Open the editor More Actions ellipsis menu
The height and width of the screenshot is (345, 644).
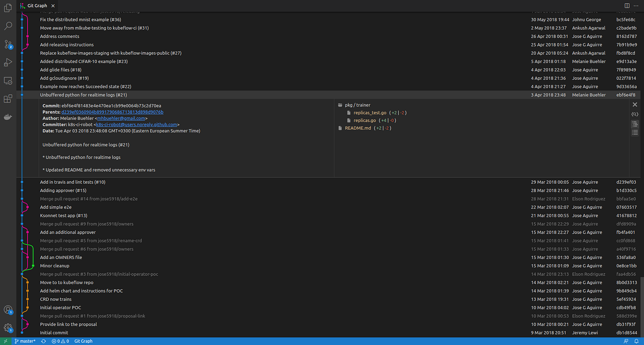637,6
